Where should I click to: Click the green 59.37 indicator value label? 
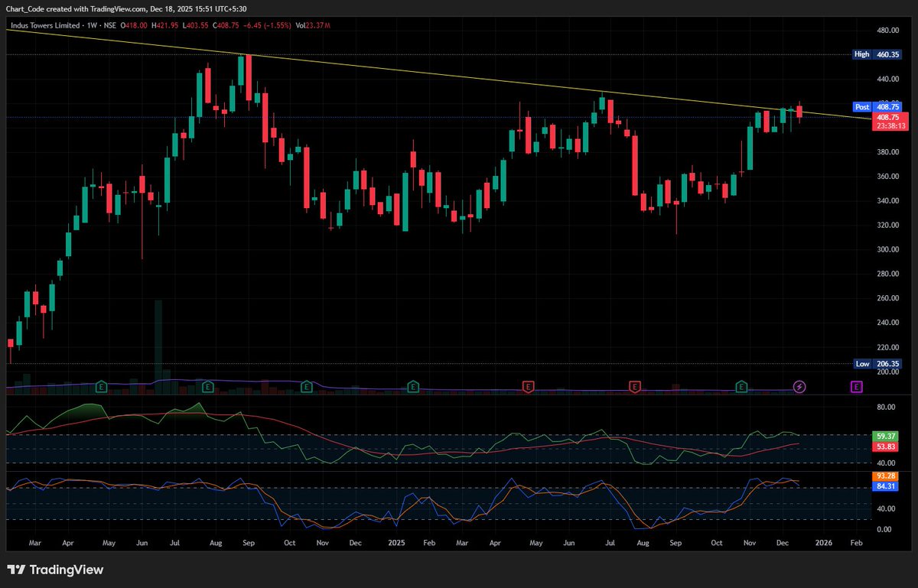(886, 435)
